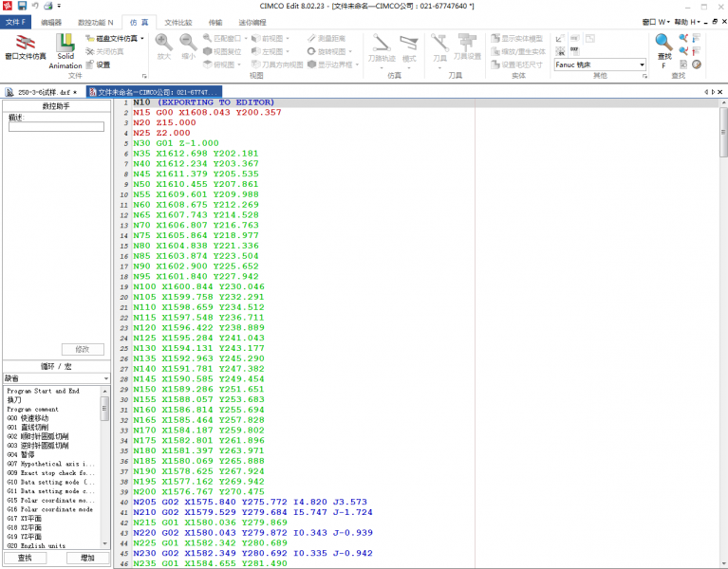
Task: Click the 增加 button below macro list
Action: point(87,558)
